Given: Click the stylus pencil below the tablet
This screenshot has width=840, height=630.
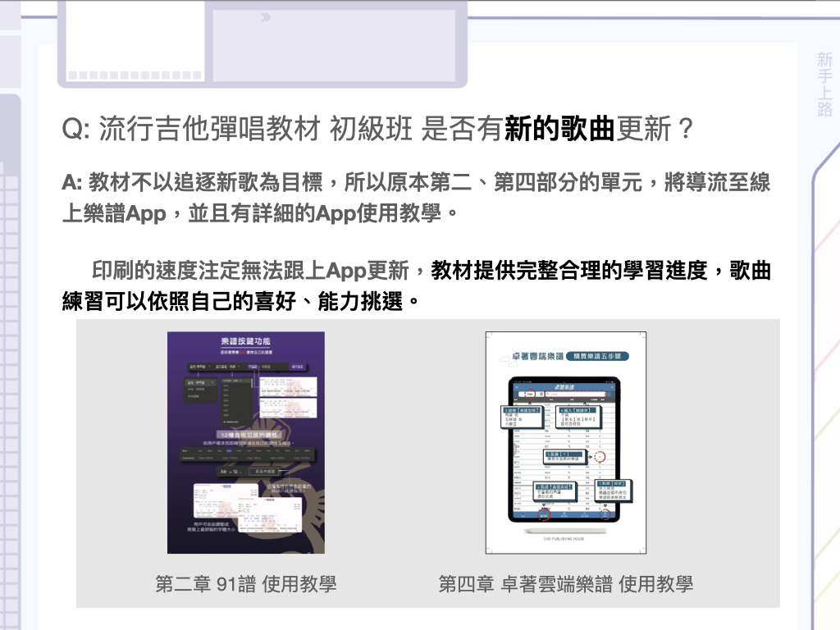Looking at the screenshot, I should pyautogui.click(x=565, y=530).
